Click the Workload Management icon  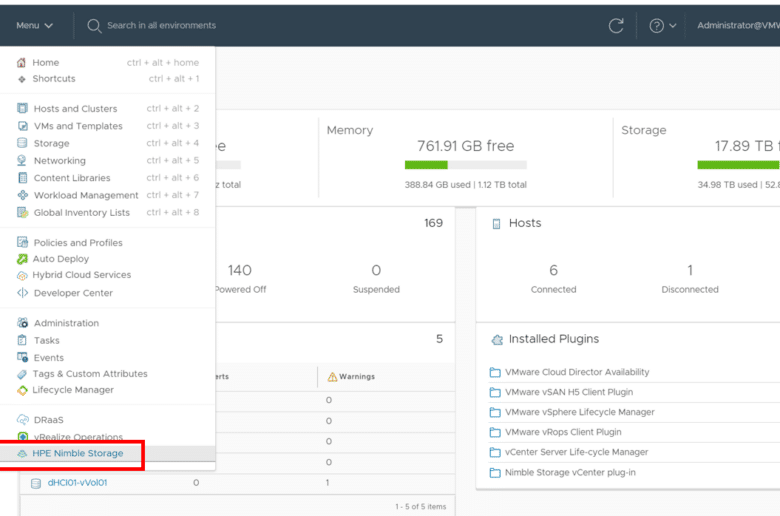click(x=22, y=195)
